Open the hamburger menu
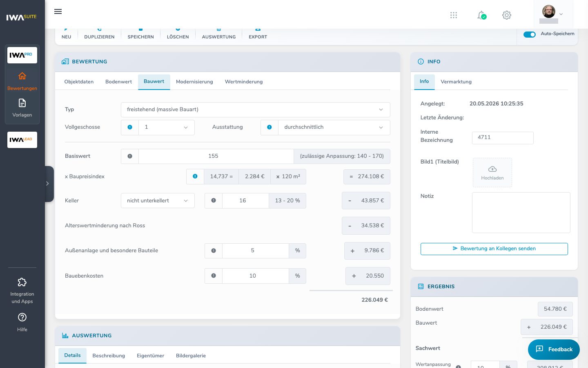This screenshot has height=368, width=588. click(x=58, y=11)
